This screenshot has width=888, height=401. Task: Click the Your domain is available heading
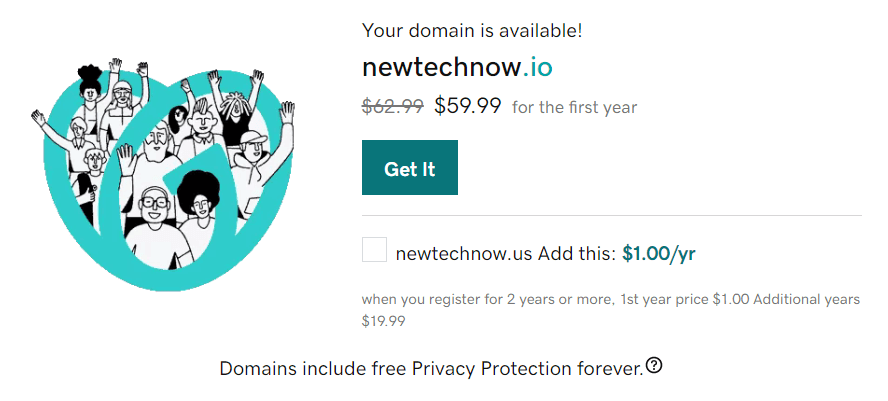pos(472,31)
